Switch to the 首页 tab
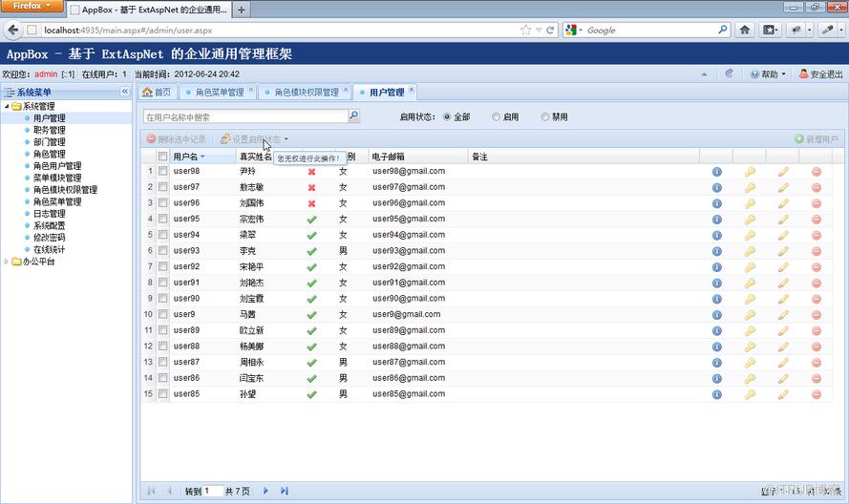This screenshot has height=504, width=849. click(x=157, y=92)
